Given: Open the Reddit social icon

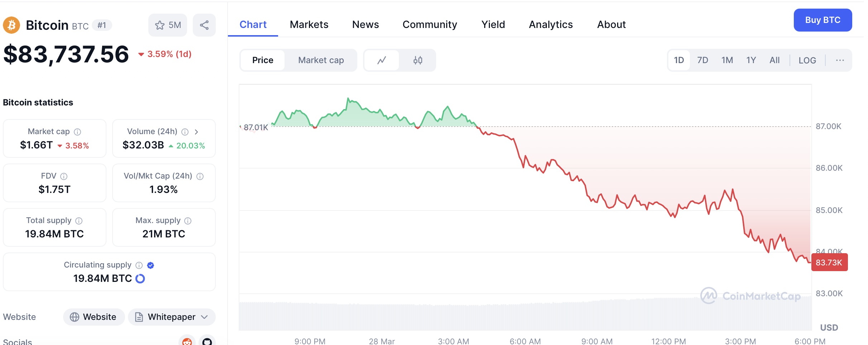Looking at the screenshot, I should tap(187, 341).
